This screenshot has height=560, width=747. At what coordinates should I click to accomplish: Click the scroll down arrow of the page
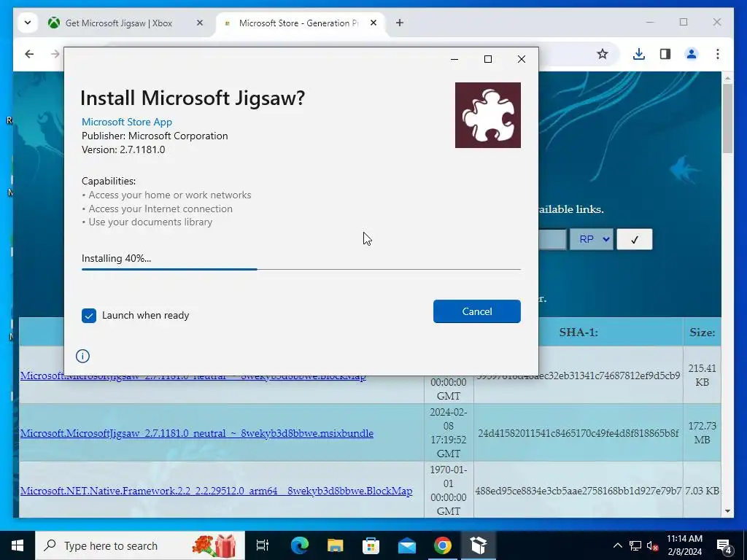coord(727,511)
